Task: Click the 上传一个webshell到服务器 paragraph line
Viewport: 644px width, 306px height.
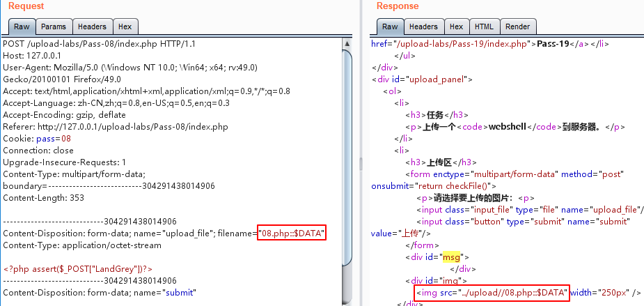Action: point(515,127)
